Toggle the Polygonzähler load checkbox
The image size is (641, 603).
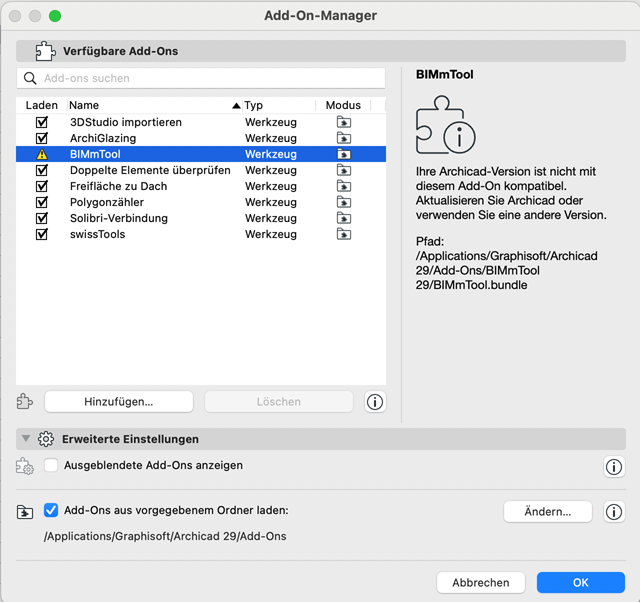42,202
